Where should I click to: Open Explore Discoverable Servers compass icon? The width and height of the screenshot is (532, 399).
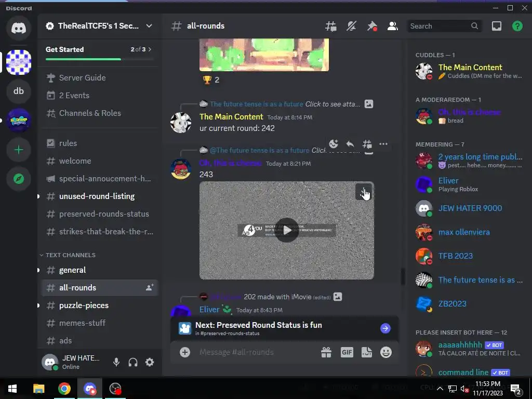[x=19, y=179]
